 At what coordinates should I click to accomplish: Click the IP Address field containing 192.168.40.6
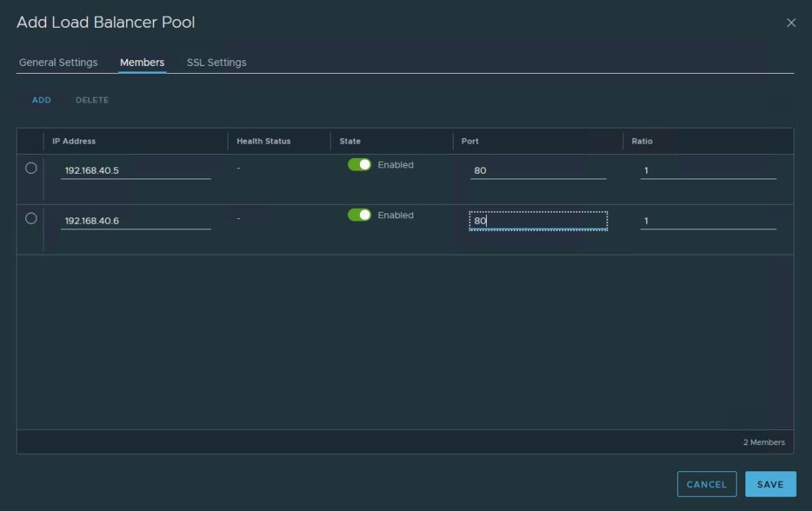pyautogui.click(x=135, y=221)
